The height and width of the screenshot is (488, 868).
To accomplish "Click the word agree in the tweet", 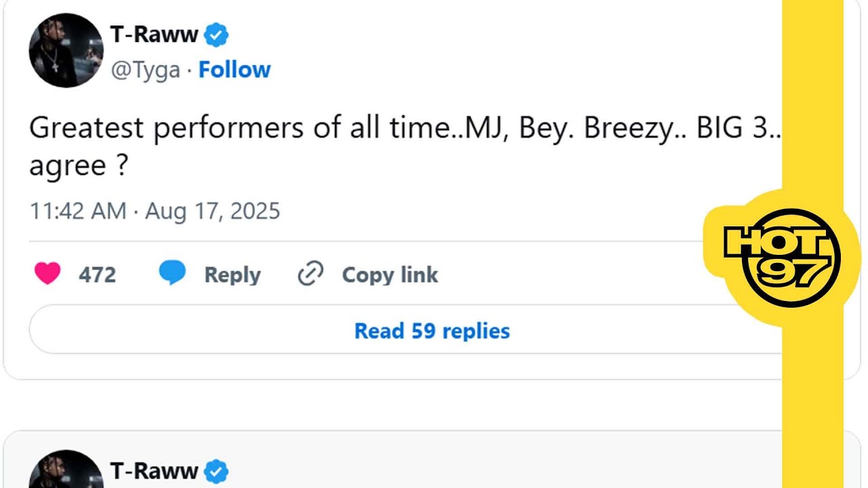I will [x=67, y=166].
